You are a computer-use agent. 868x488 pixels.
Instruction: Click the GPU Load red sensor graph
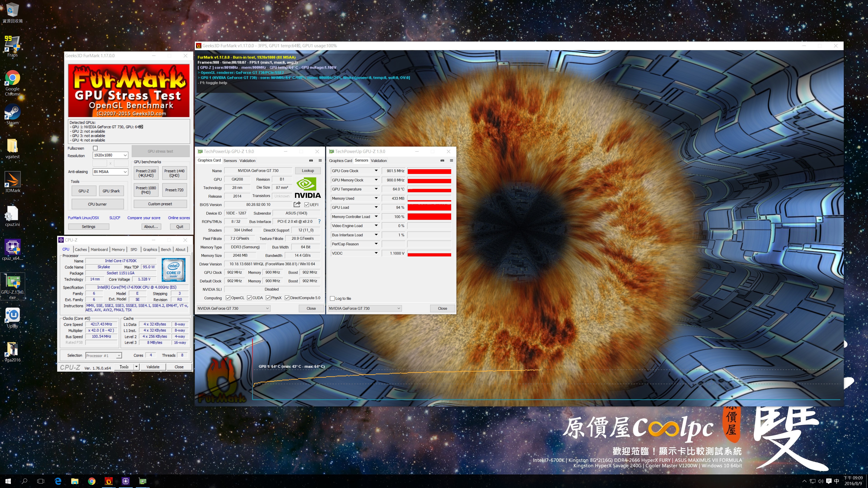click(429, 207)
